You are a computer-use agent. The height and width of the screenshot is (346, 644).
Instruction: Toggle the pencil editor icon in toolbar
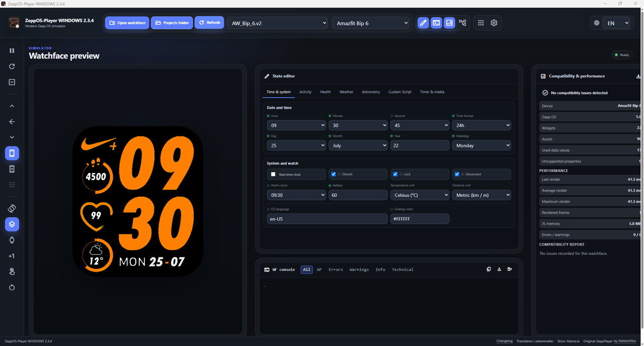pyautogui.click(x=423, y=23)
